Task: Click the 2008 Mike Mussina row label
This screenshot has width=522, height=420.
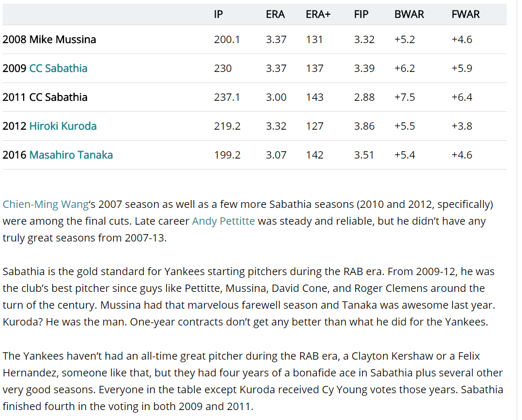Action: pos(49,39)
